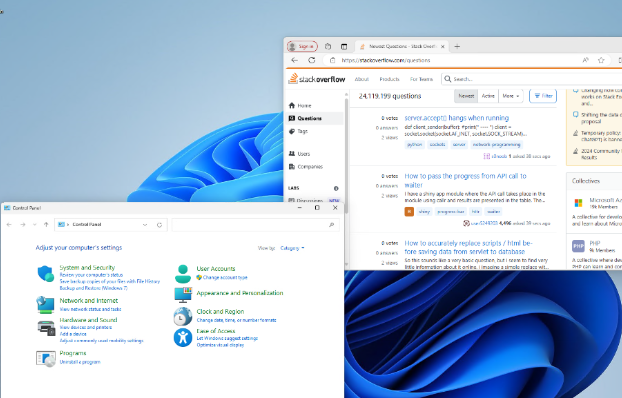The width and height of the screenshot is (622, 398).
Task: Click the Hardware and Sound printer icon
Action: tap(46, 328)
